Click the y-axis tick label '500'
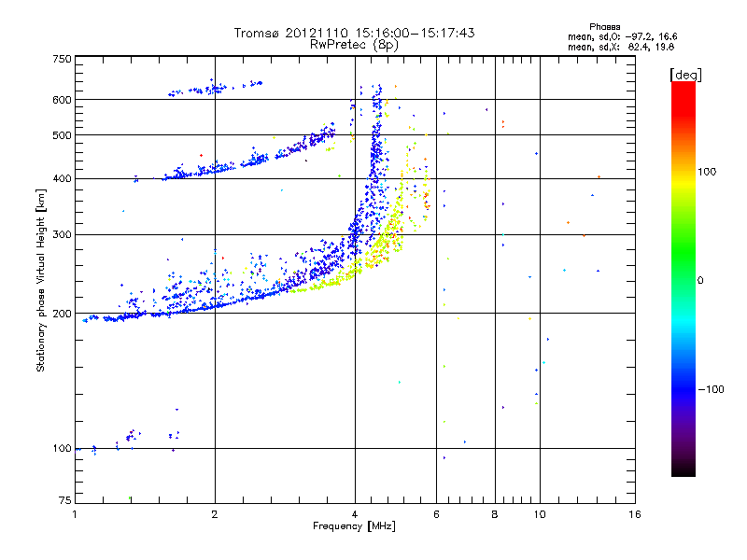 (x=62, y=135)
